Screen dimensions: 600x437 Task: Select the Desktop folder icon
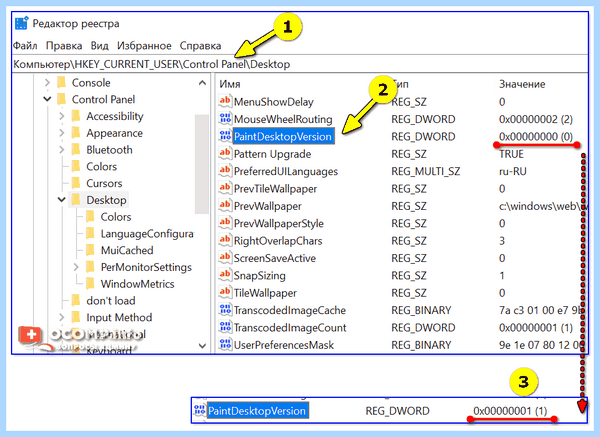point(76,200)
